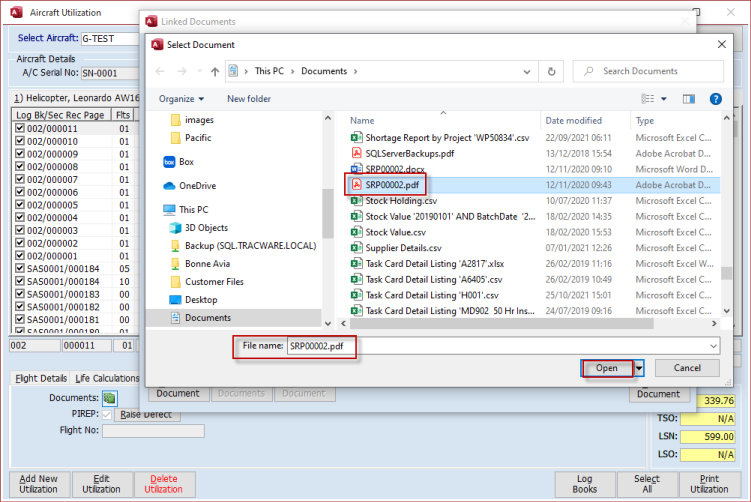Click the Back arrow in Select Document
Image resolution: width=751 pixels, height=502 pixels.
(160, 71)
